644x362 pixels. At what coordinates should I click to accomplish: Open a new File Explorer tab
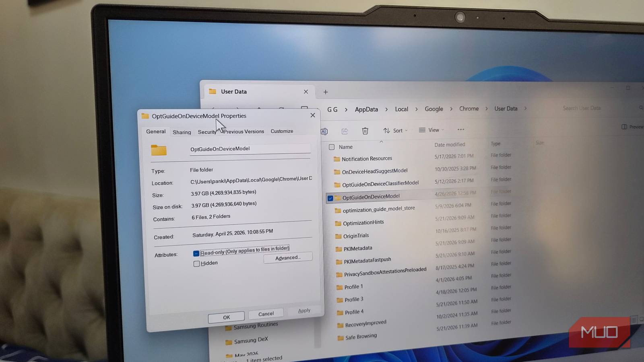tap(326, 92)
